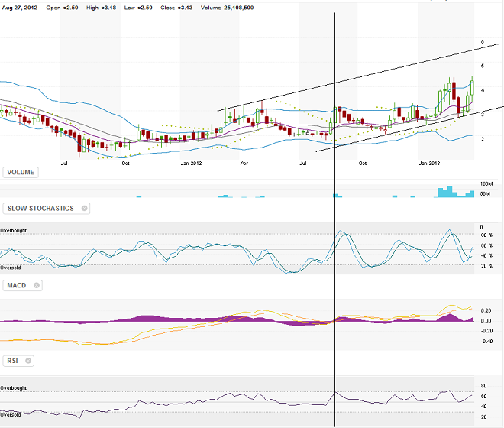504x428 pixels.
Task: Click the Overbought label in Slow Stochastics panel
Action: [x=15, y=231]
